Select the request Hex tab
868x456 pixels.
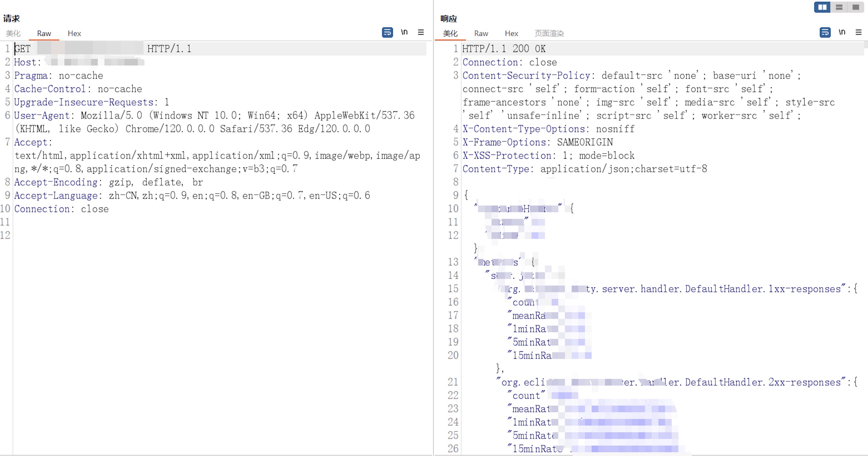click(74, 33)
